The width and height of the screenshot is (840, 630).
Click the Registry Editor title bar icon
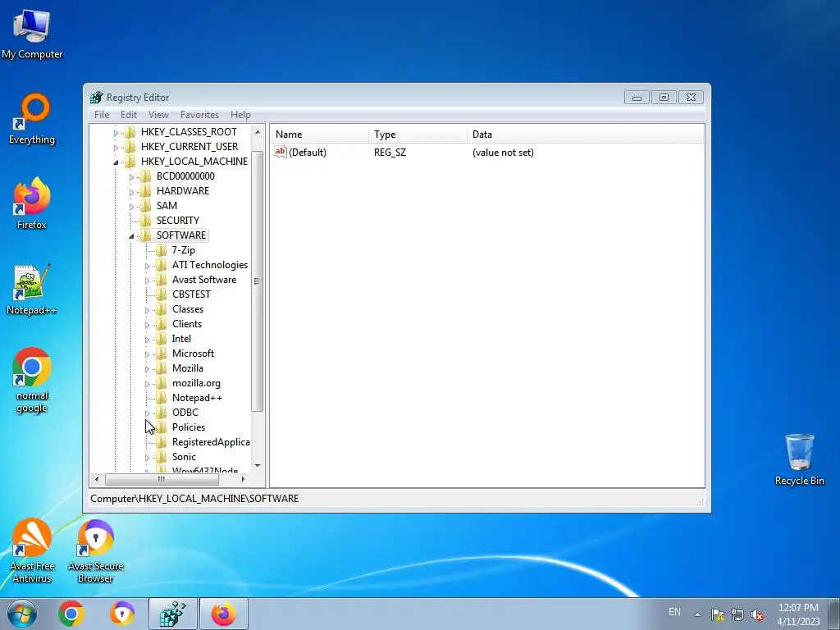click(97, 97)
